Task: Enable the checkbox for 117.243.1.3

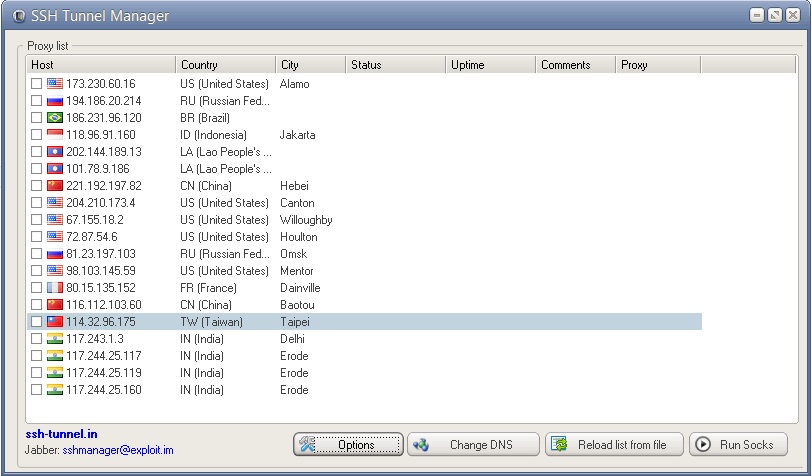Action: (37, 339)
